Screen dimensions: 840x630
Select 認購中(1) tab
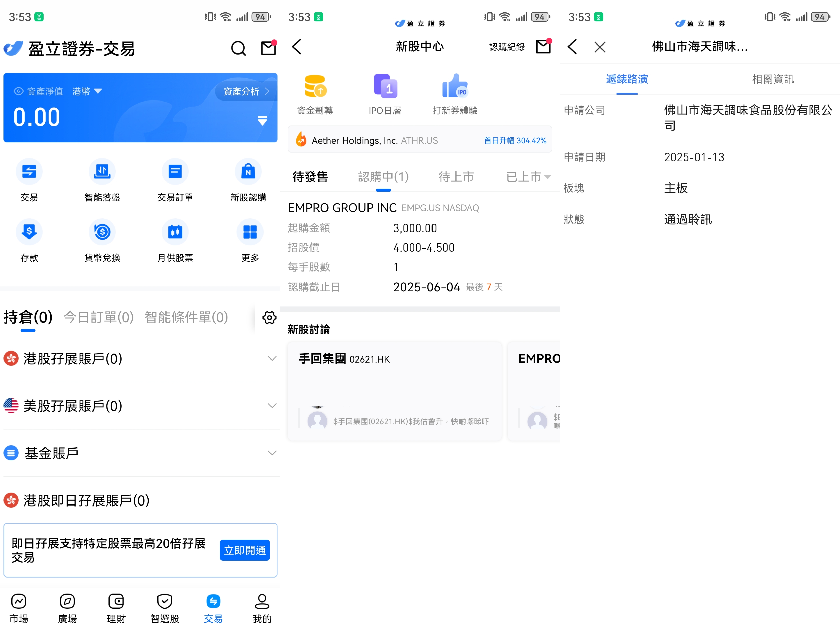383,177
